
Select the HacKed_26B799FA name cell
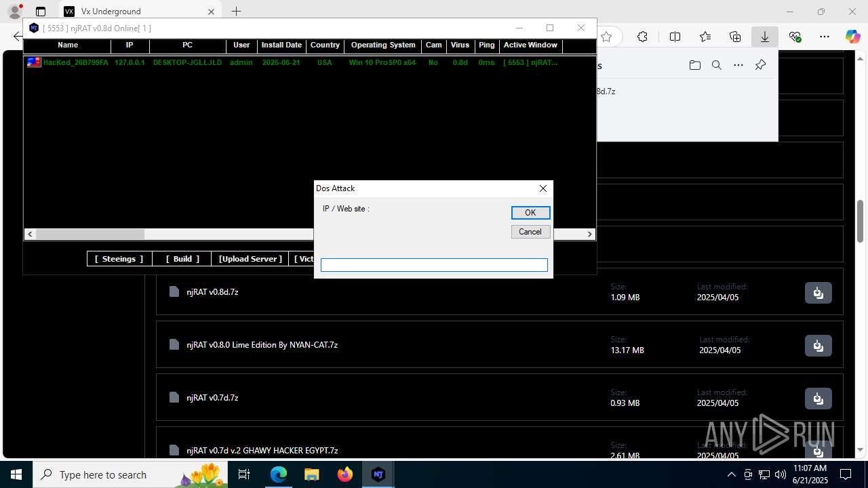(75, 62)
